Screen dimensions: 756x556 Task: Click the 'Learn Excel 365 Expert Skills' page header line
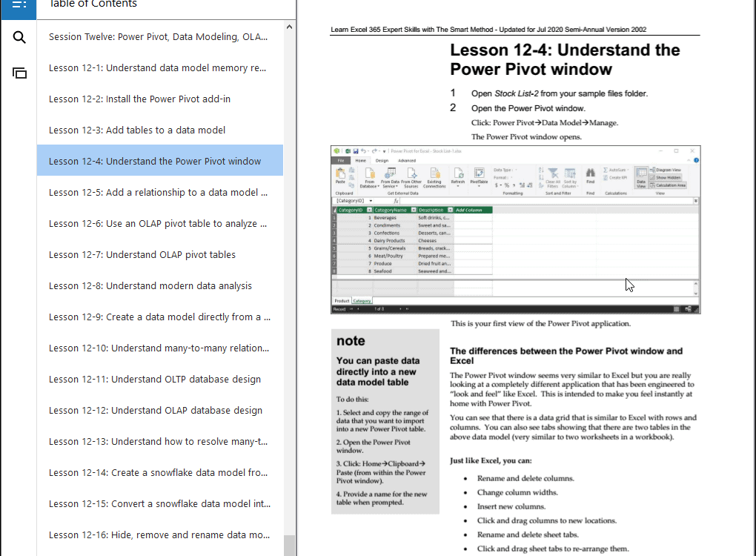tap(488, 30)
